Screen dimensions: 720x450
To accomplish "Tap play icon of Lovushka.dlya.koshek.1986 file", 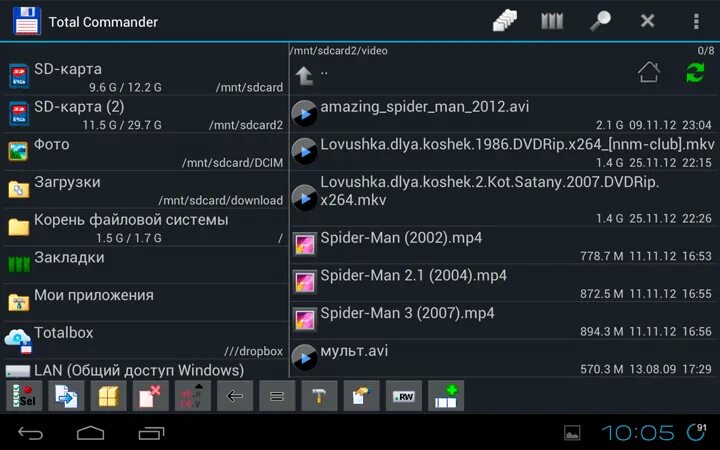I will (304, 152).
